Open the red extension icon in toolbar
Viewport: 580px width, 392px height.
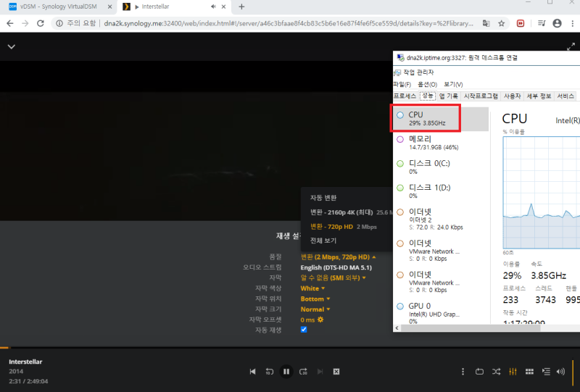[x=521, y=23]
